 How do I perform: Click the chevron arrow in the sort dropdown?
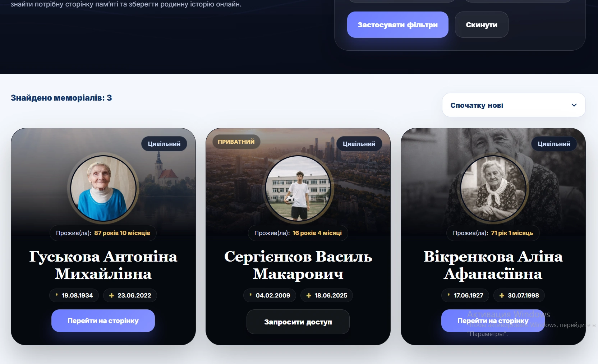[x=574, y=105]
